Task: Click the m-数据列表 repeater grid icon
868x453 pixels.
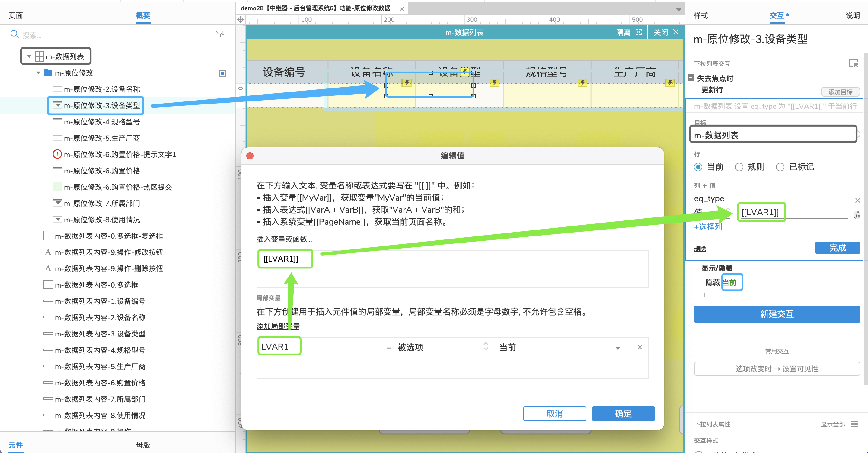Action: 40,56
